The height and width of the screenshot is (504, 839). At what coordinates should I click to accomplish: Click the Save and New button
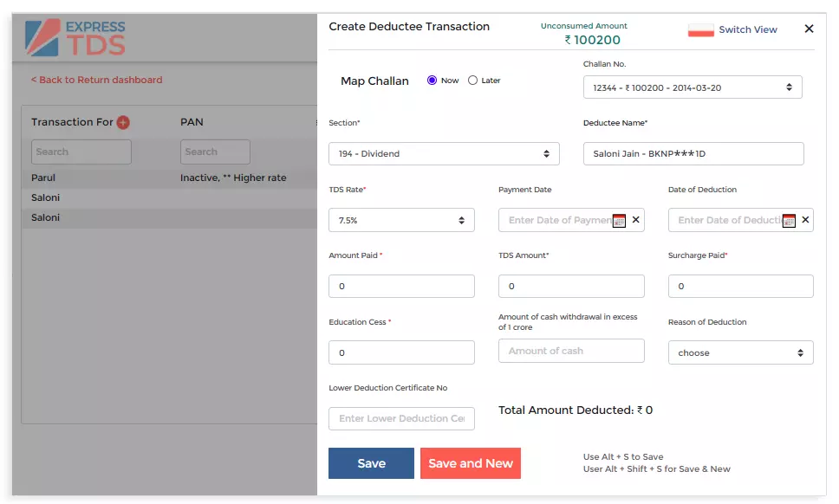tap(471, 462)
